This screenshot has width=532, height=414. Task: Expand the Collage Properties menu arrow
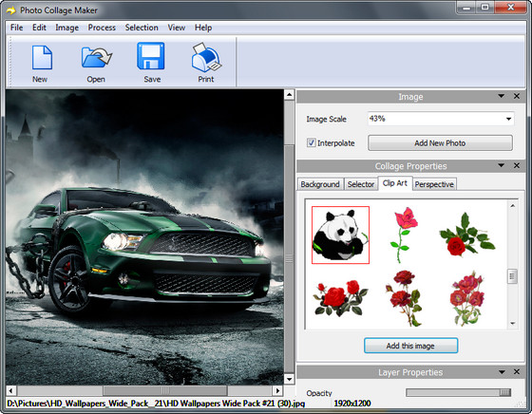[502, 165]
